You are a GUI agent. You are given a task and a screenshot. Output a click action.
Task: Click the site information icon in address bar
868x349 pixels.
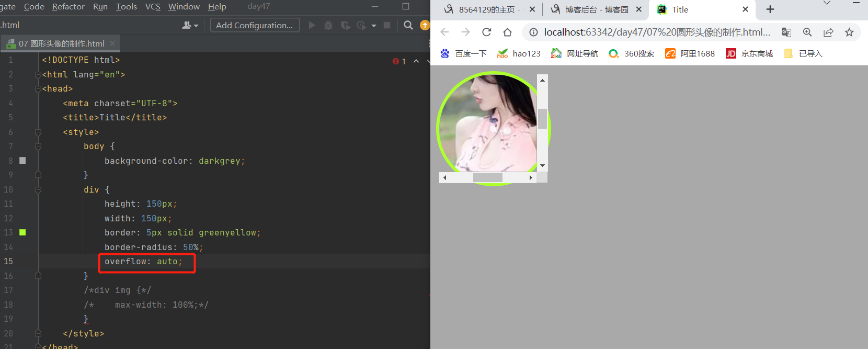(x=533, y=32)
